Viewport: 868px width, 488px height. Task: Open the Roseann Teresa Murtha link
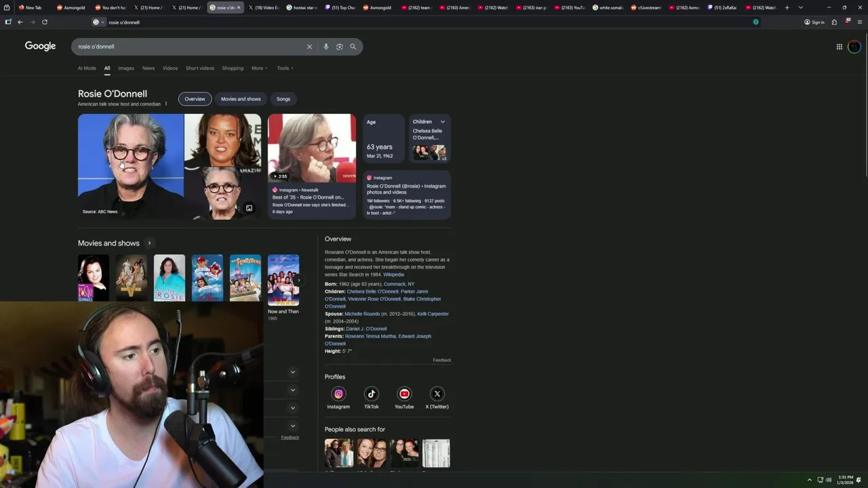[x=370, y=336]
